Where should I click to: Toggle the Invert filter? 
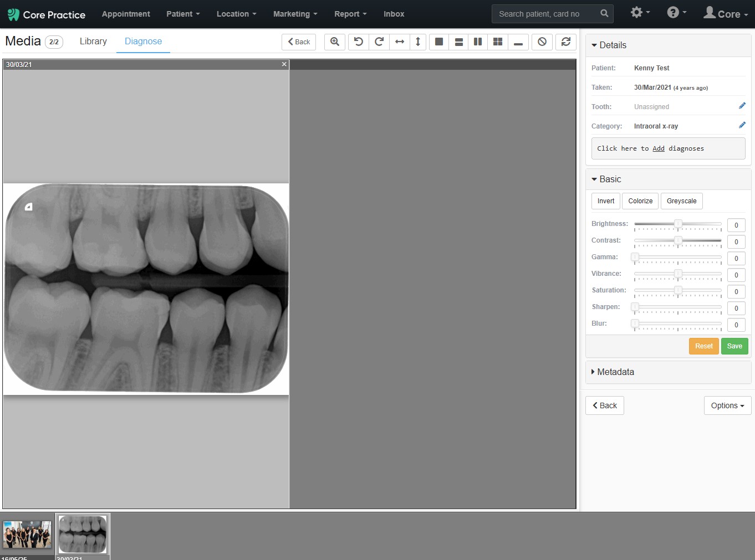point(606,201)
